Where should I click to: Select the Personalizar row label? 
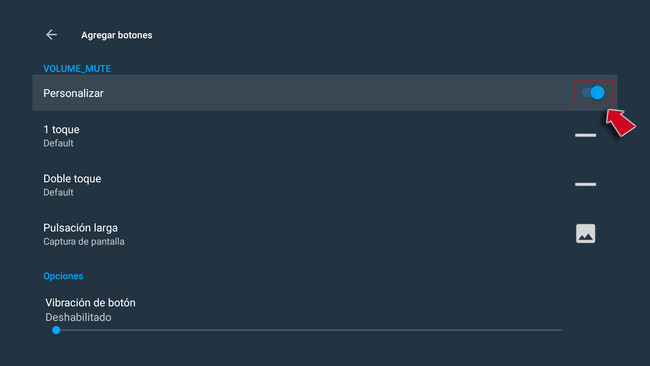(73, 93)
